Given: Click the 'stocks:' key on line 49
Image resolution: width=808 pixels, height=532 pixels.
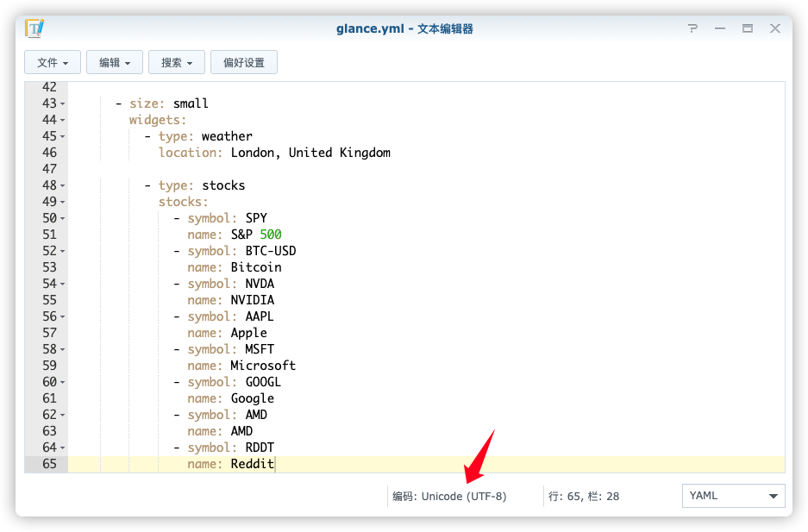Looking at the screenshot, I should (183, 202).
